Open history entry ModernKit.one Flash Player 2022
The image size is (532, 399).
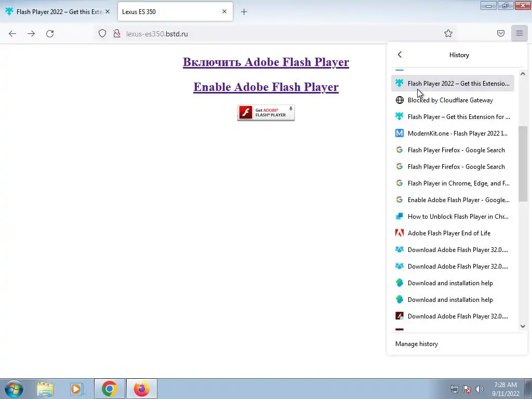(453, 134)
